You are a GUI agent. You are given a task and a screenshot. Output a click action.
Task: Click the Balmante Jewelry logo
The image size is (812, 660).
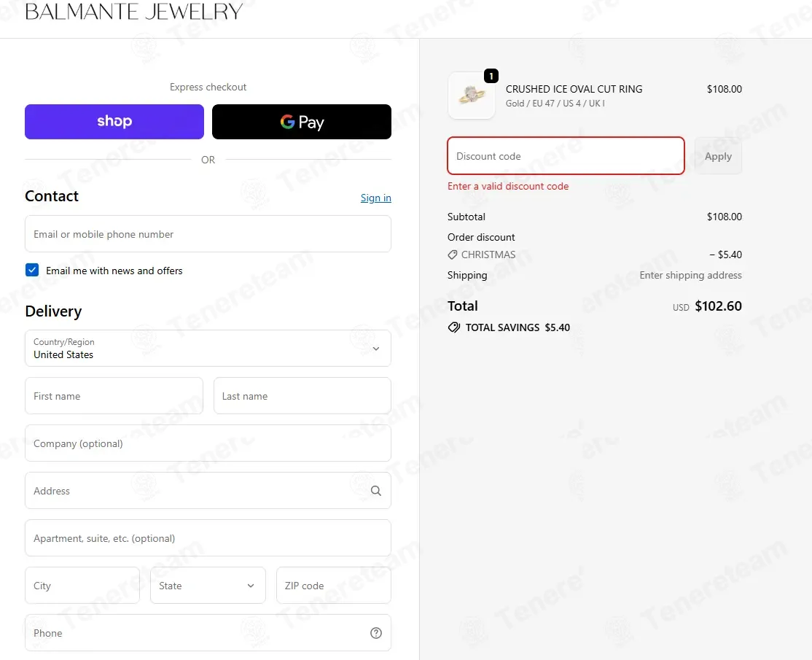pyautogui.click(x=134, y=12)
